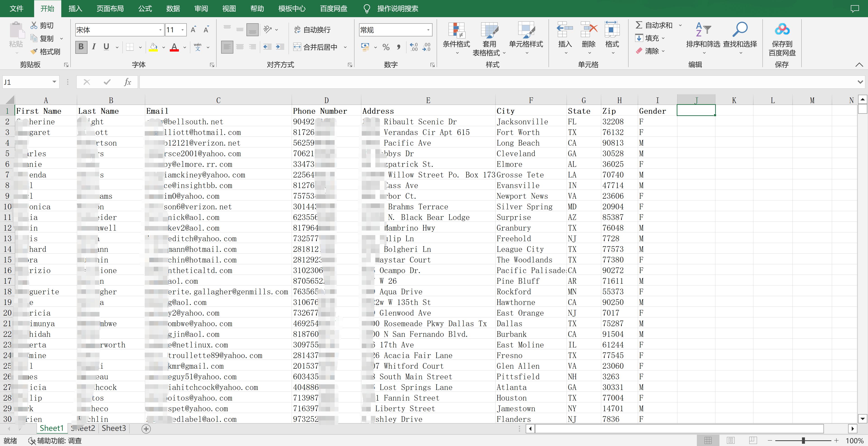Click the phonetic guide wén icon

(198, 47)
